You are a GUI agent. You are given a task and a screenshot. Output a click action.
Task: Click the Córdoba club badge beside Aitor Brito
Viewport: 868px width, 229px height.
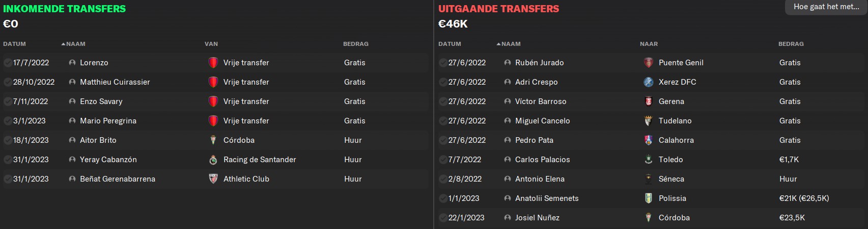(x=213, y=140)
